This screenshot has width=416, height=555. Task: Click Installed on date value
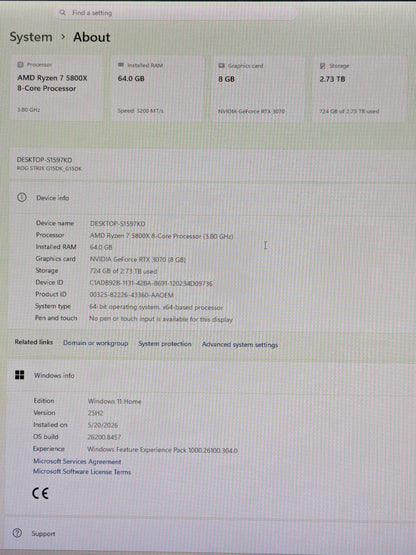(x=103, y=425)
